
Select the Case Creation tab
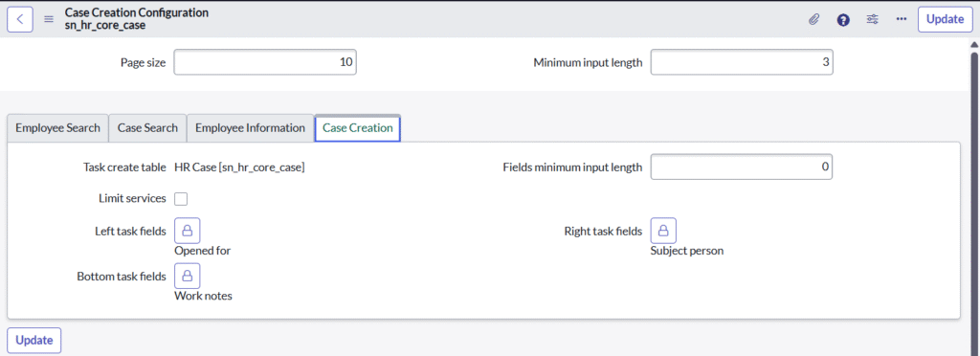pyautogui.click(x=358, y=128)
